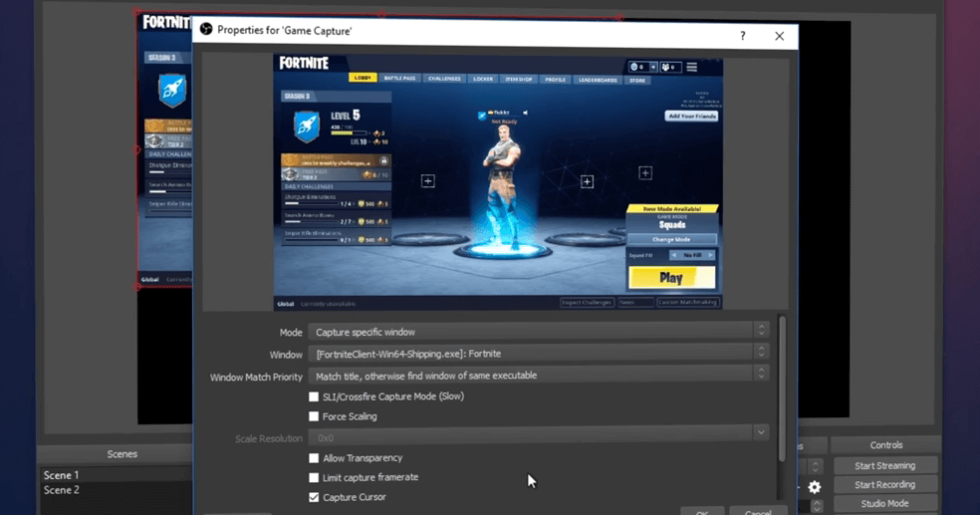Click the plus slot left of the character
This screenshot has height=515, width=980.
point(428,181)
